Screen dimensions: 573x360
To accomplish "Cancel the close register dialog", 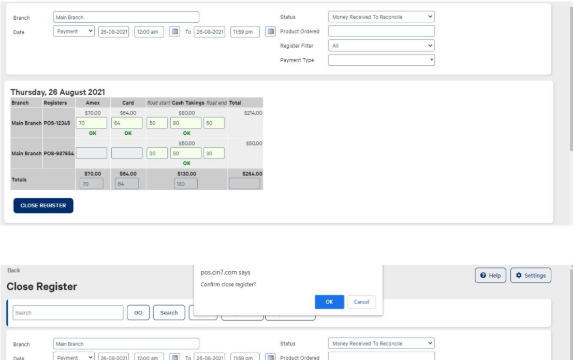I will point(361,302).
